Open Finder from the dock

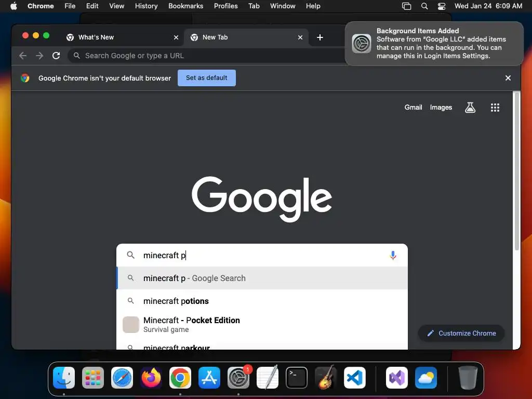(x=64, y=378)
